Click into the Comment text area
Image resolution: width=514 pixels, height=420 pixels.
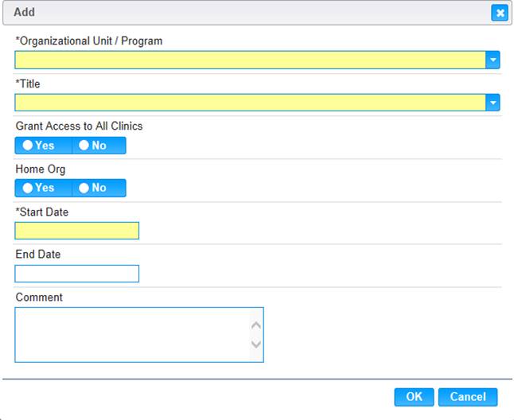[x=131, y=335]
